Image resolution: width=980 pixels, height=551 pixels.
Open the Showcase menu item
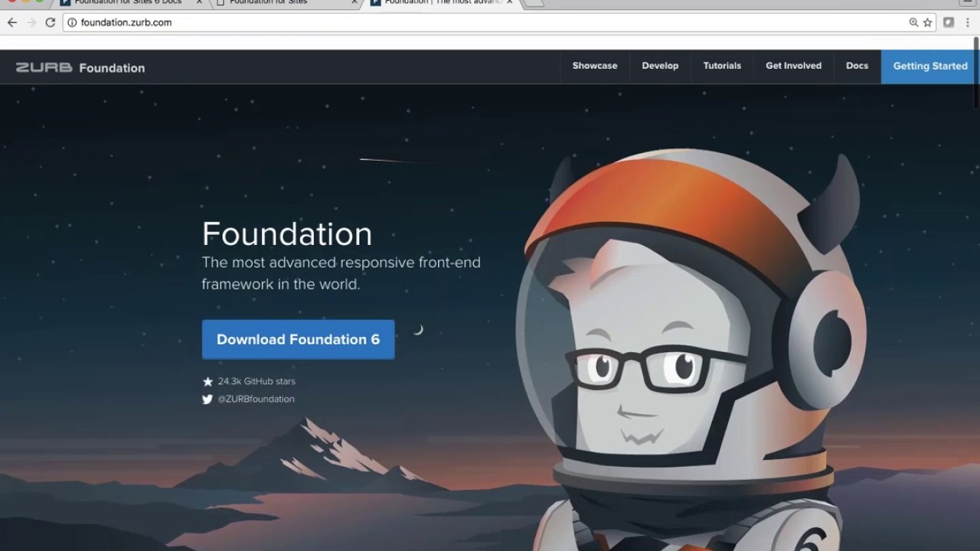pyautogui.click(x=595, y=66)
